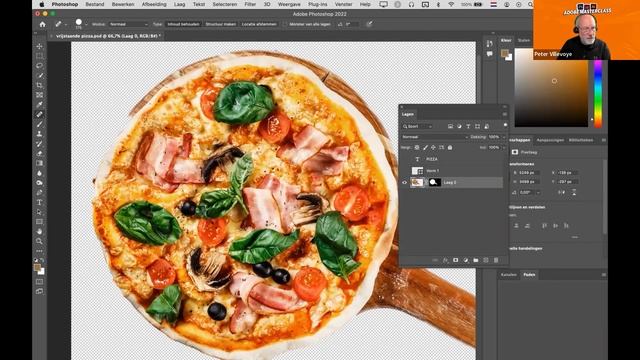Select the Lasso tool
This screenshot has width=640, height=360.
[x=40, y=66]
